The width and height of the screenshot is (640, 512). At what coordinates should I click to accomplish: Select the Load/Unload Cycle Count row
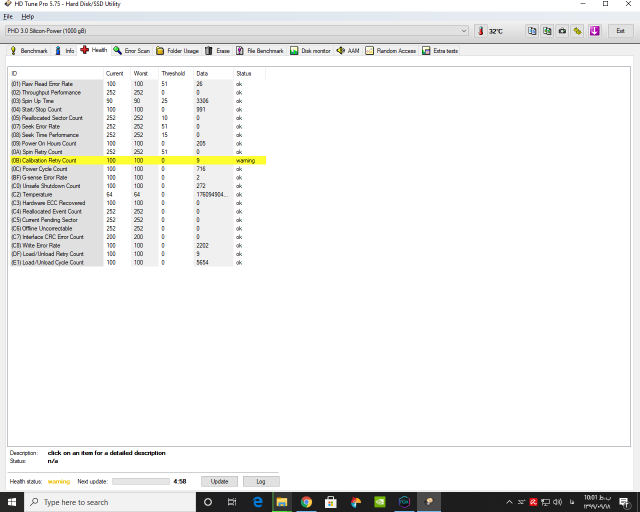tap(138, 263)
